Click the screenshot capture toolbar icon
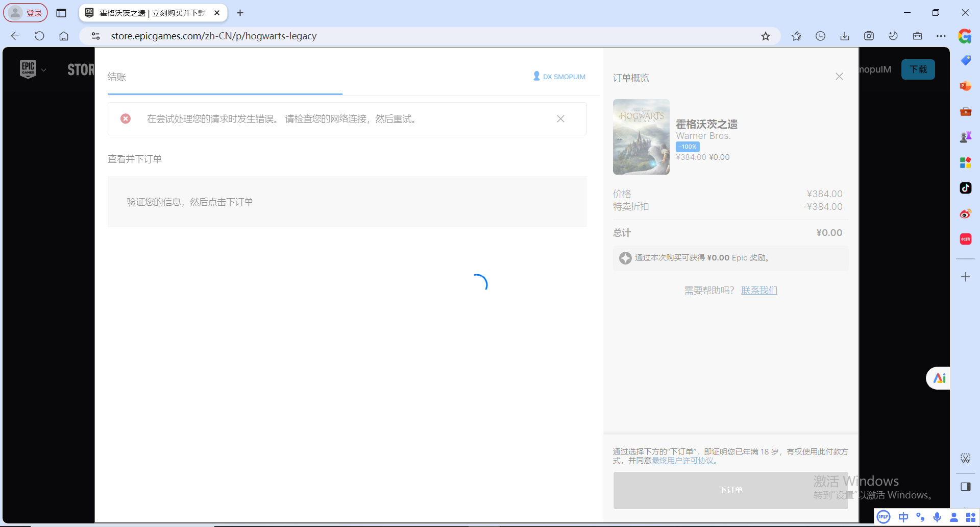Viewport: 980px width, 527px height. (869, 36)
